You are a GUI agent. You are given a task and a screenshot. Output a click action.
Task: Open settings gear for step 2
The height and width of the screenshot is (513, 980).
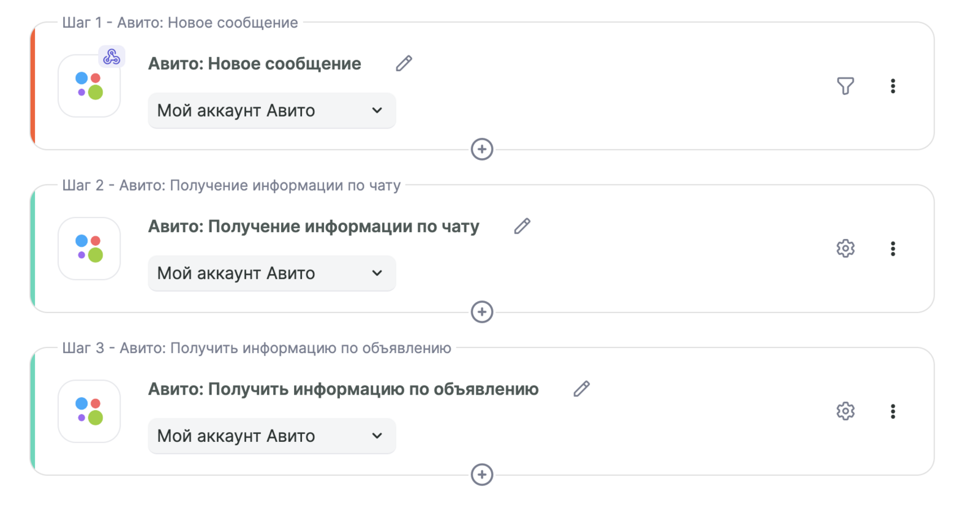tap(845, 248)
